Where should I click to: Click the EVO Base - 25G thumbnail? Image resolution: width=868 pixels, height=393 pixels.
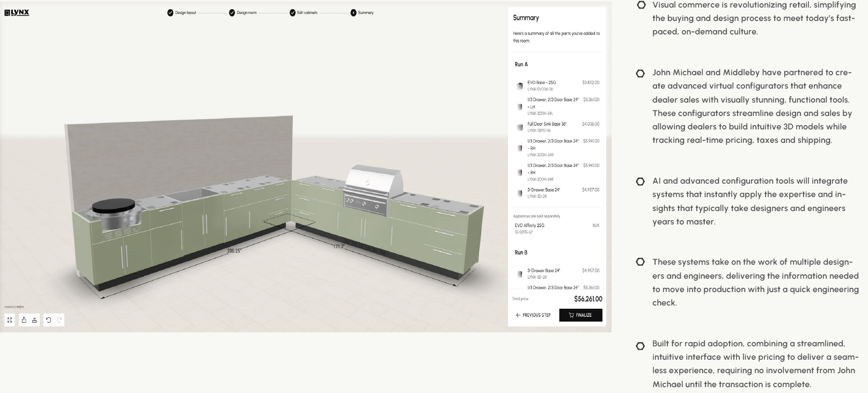tap(520, 86)
